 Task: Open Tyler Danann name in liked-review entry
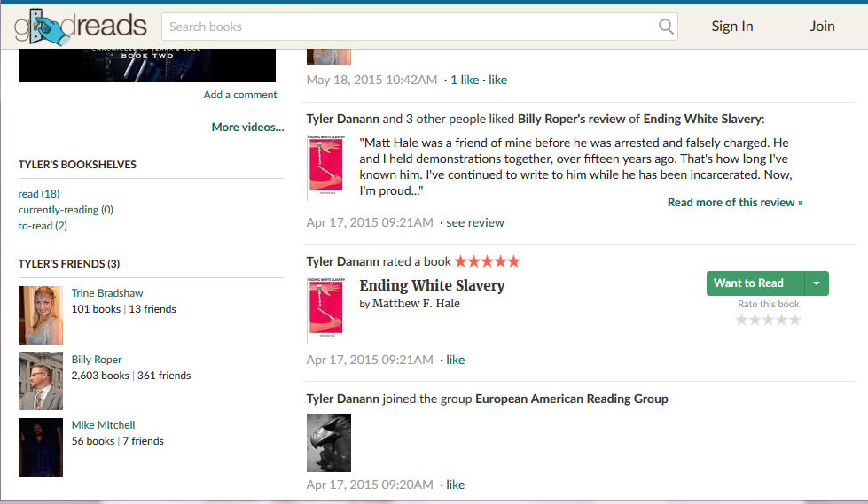[342, 119]
